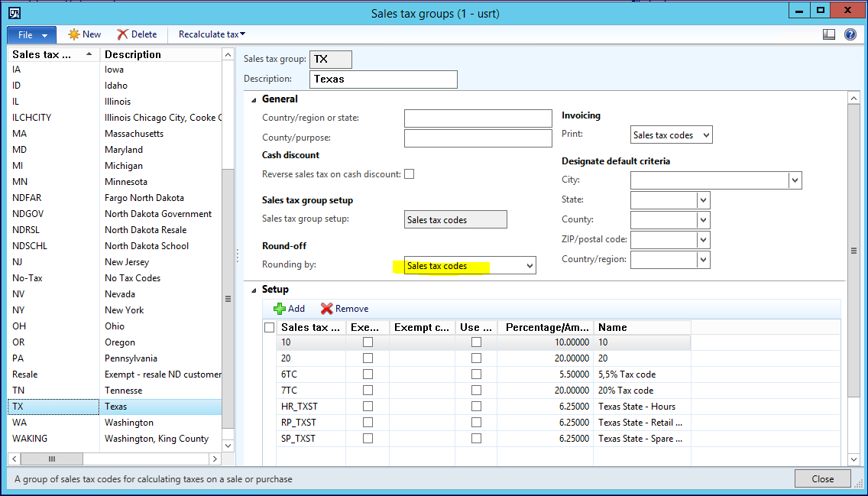Collapse the Setup section arrow
The image size is (868, 496).
pyautogui.click(x=253, y=290)
